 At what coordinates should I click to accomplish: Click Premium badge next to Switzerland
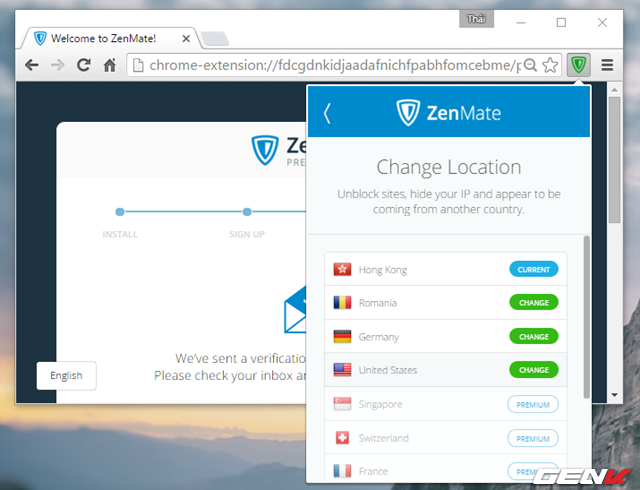point(533,438)
